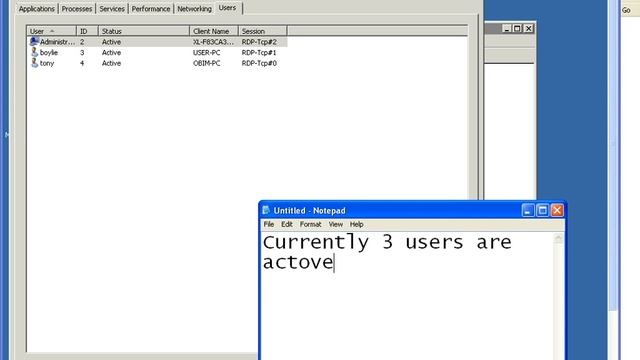The height and width of the screenshot is (360, 640).
Task: Click session 'RDP-Tcp#1'
Action: pyautogui.click(x=259, y=53)
